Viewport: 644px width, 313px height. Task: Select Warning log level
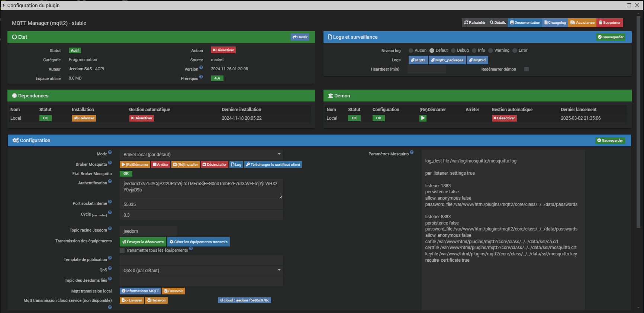490,51
